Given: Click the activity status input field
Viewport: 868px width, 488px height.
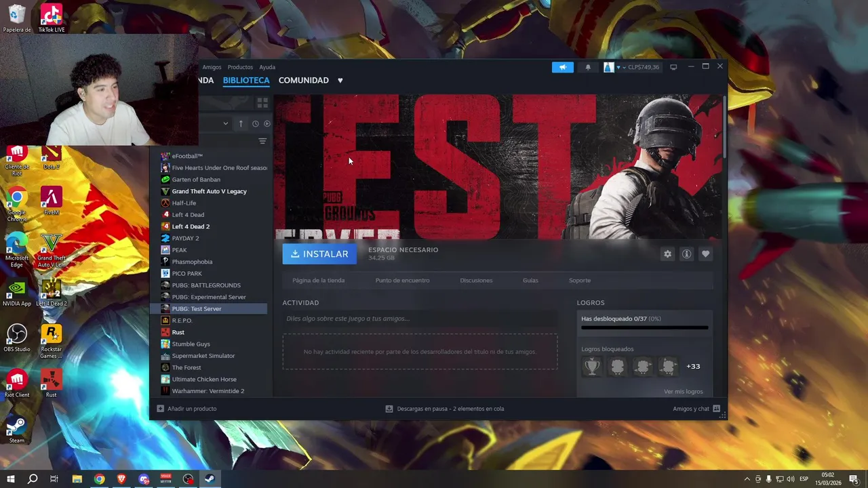Looking at the screenshot, I should (420, 319).
